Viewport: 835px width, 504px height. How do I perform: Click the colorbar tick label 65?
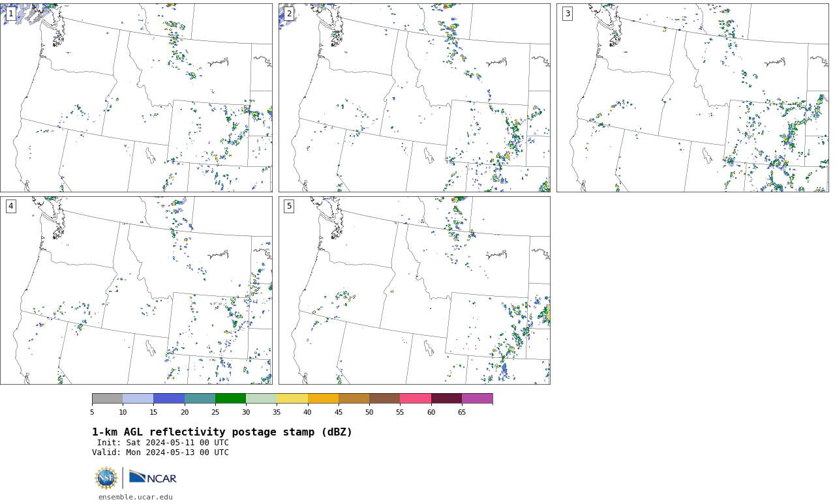[x=462, y=412]
